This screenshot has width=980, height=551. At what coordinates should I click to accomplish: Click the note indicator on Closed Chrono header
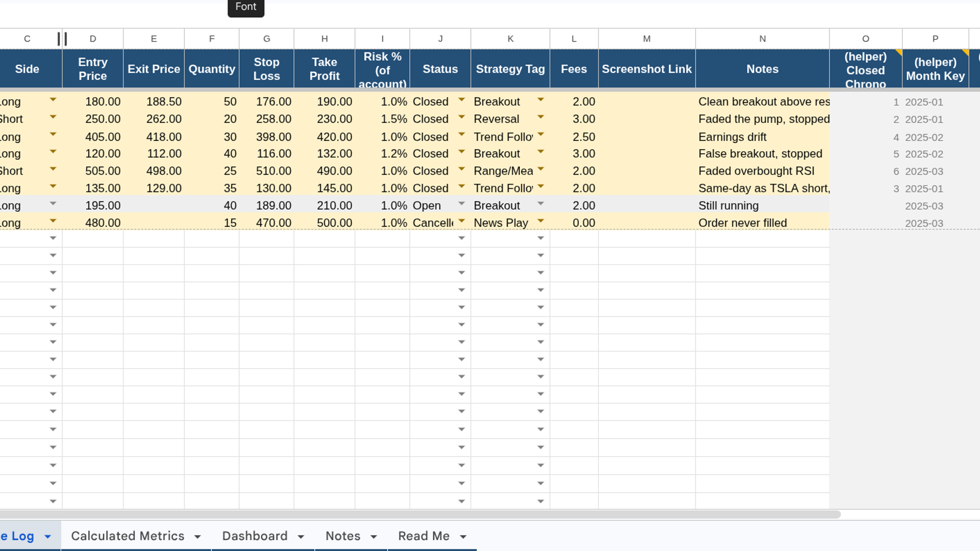point(898,52)
